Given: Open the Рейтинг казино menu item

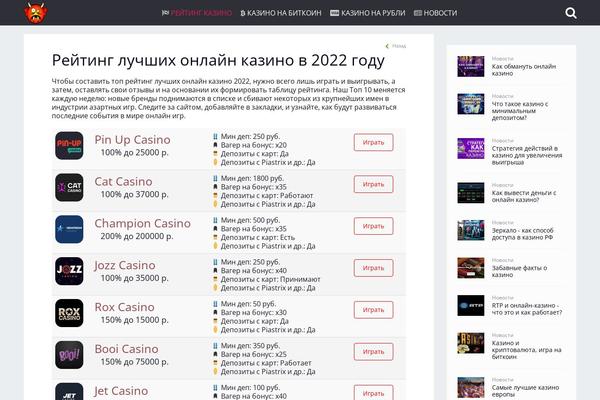Looking at the screenshot, I should point(197,13).
